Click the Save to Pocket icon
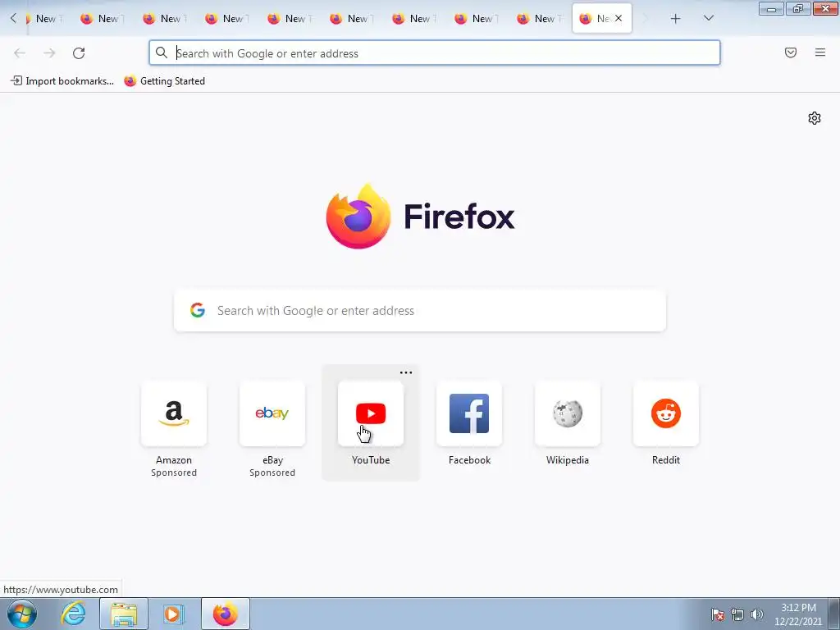 791,52
